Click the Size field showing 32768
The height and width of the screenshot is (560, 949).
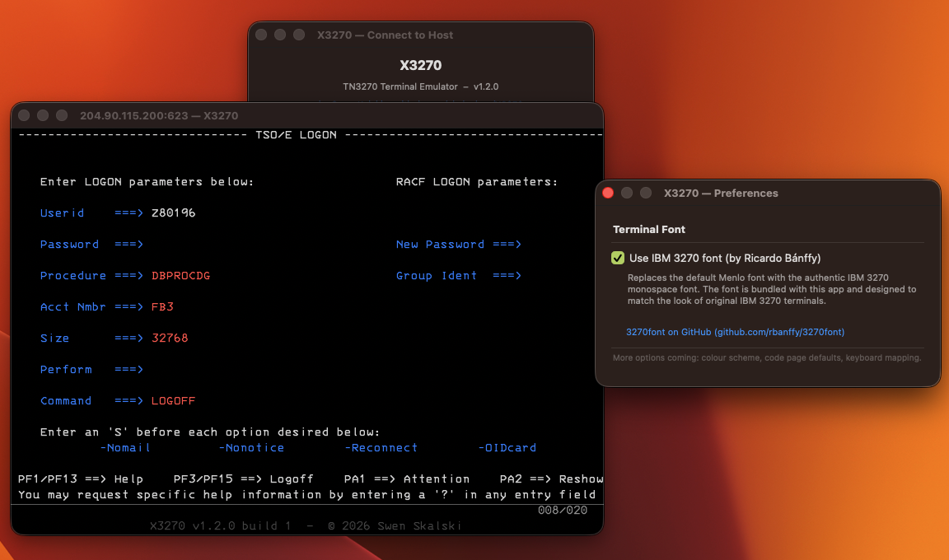[170, 338]
